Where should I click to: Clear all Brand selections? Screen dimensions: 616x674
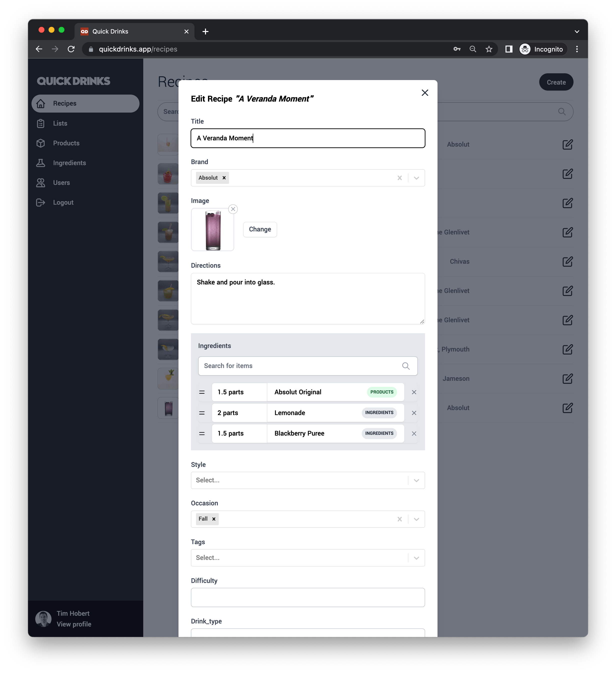(399, 178)
